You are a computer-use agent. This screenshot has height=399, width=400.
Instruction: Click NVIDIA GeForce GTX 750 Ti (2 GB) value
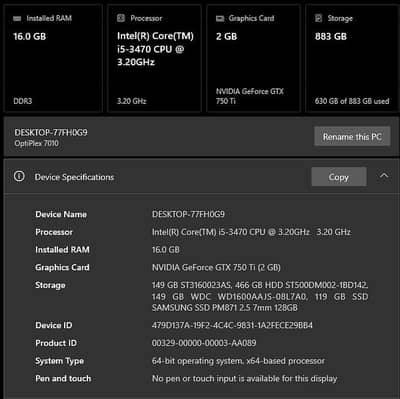pos(216,267)
